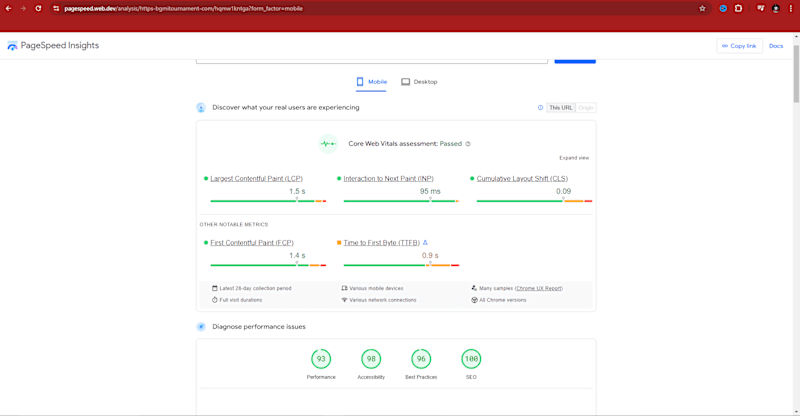
Task: Click the LCP distribution bar
Action: (x=268, y=201)
